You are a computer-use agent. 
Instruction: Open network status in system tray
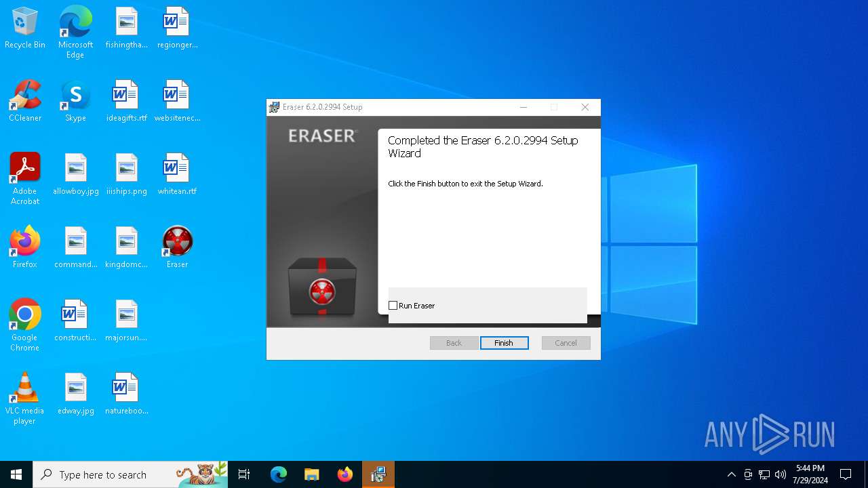tap(764, 474)
